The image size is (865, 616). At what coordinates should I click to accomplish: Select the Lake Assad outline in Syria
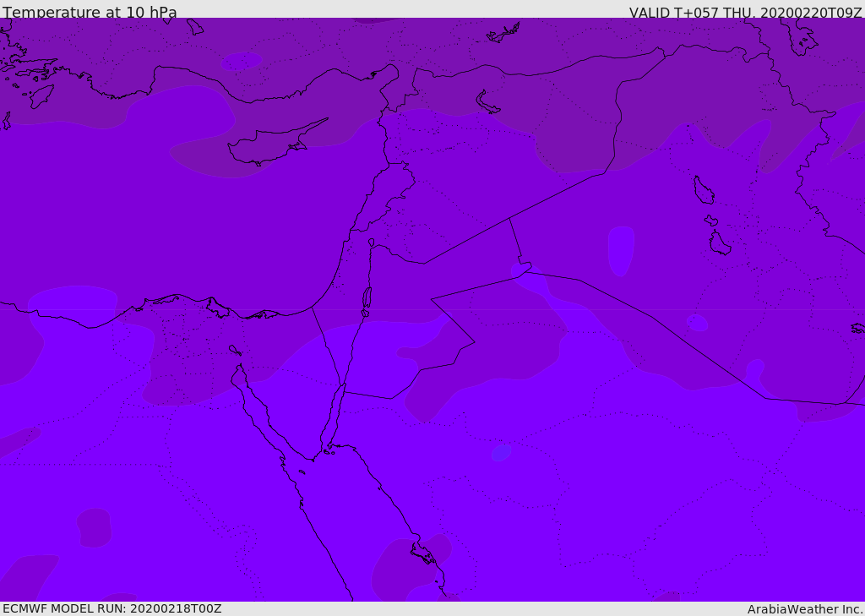click(x=487, y=102)
